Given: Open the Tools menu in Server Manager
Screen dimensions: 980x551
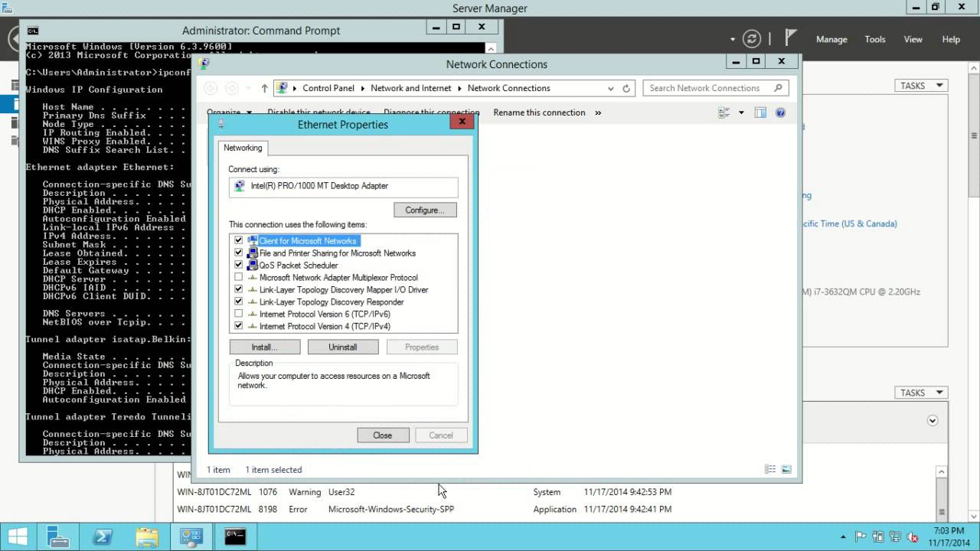Looking at the screenshot, I should click(x=875, y=39).
